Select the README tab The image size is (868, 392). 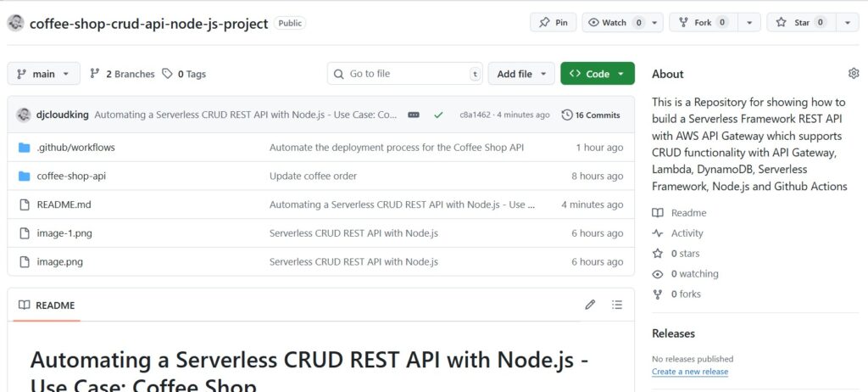tap(47, 305)
